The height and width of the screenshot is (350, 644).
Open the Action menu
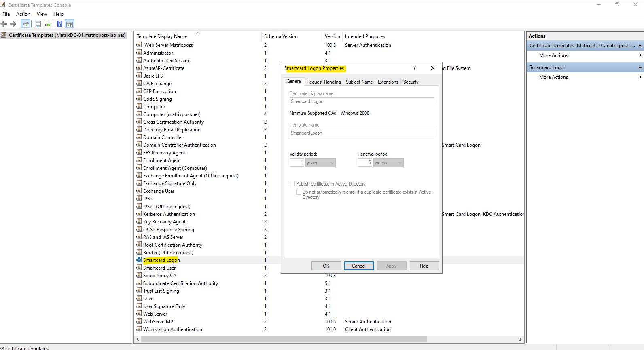(23, 14)
